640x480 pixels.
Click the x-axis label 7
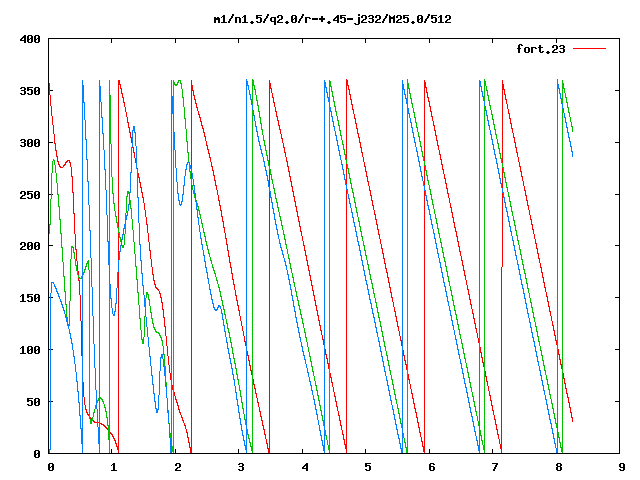point(495,467)
